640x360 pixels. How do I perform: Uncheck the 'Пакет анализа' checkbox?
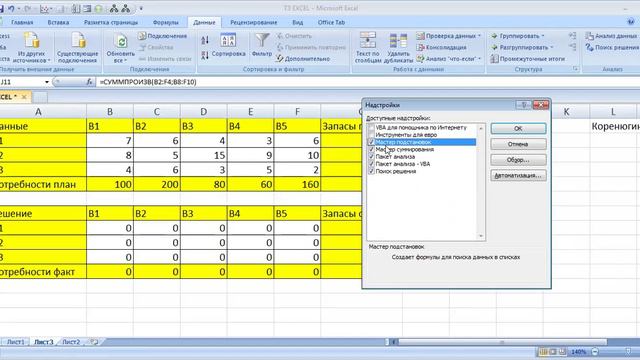click(371, 157)
